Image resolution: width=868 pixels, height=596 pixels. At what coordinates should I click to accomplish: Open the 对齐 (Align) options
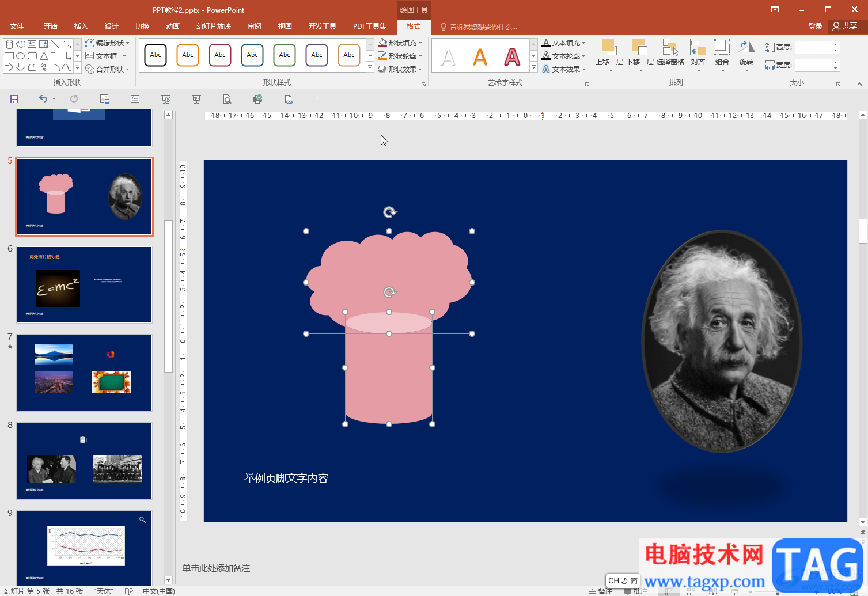click(698, 55)
